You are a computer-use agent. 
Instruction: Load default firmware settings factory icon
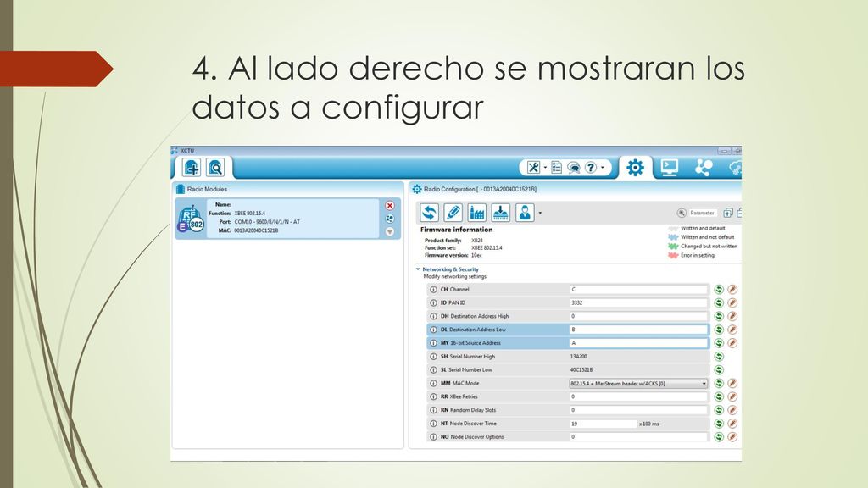coord(476,213)
